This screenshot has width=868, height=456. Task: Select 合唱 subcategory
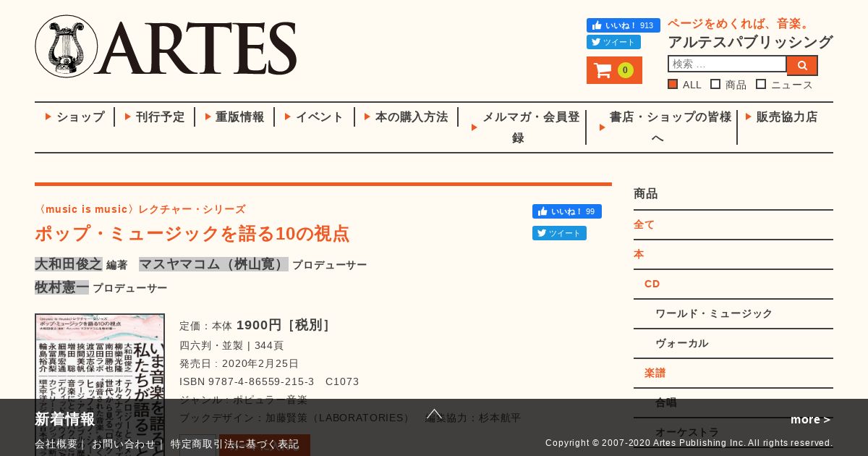(x=666, y=402)
